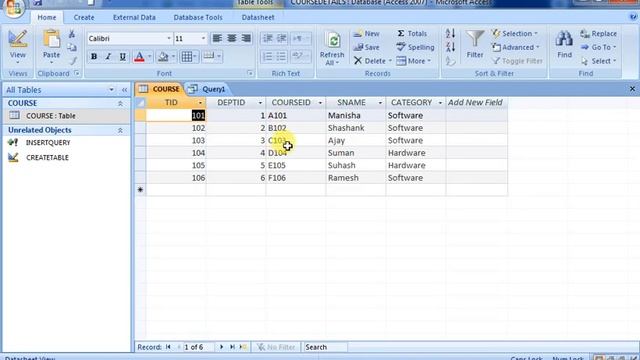The width and height of the screenshot is (640, 360).
Task: Open the font color dropdown arrow
Action: (150, 57)
